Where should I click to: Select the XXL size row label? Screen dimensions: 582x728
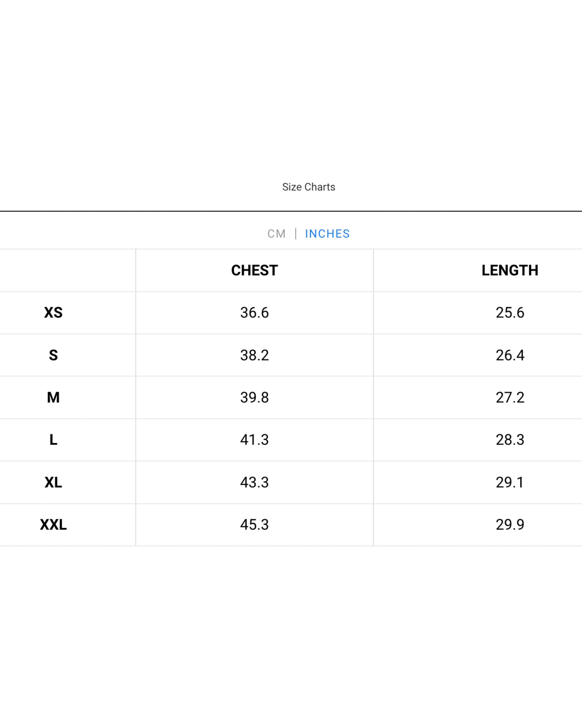pos(53,524)
